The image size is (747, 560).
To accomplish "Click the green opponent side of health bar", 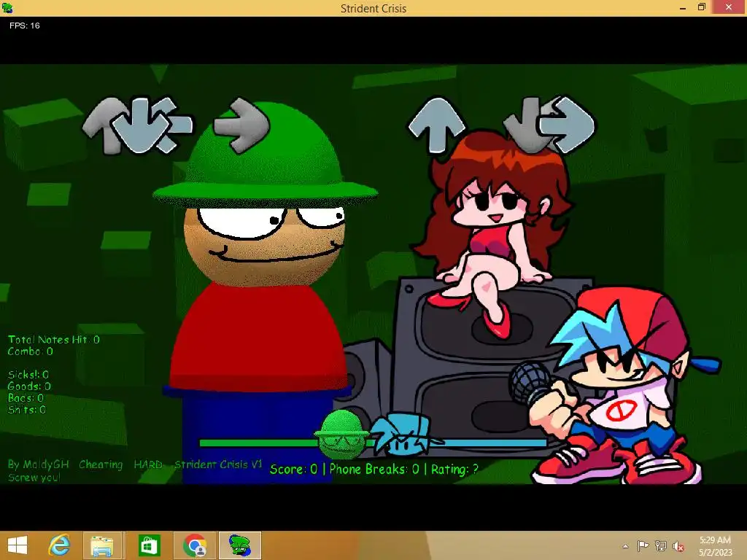I will [258, 443].
